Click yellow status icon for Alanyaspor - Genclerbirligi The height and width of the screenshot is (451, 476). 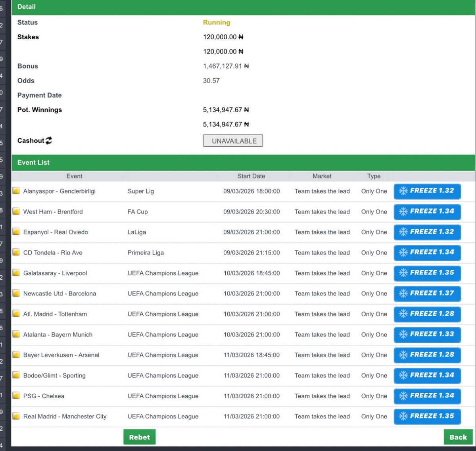coord(16,191)
